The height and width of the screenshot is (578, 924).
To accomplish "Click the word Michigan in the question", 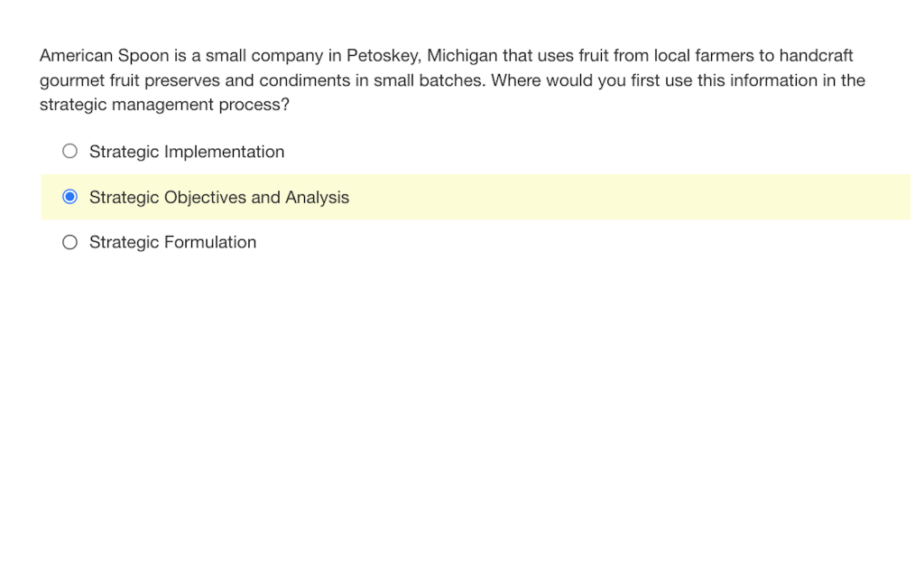I will tap(461, 55).
